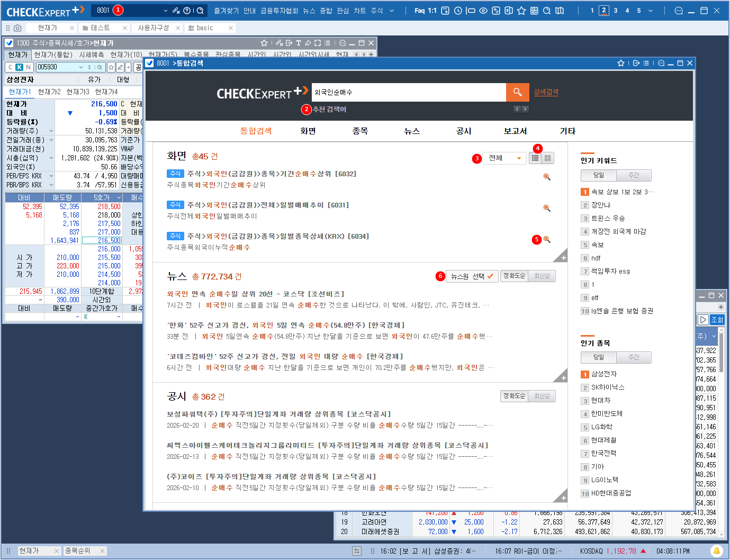Viewport: 730px width, 560px height.
Task: Open the notification bell in status bar
Action: click(x=716, y=551)
